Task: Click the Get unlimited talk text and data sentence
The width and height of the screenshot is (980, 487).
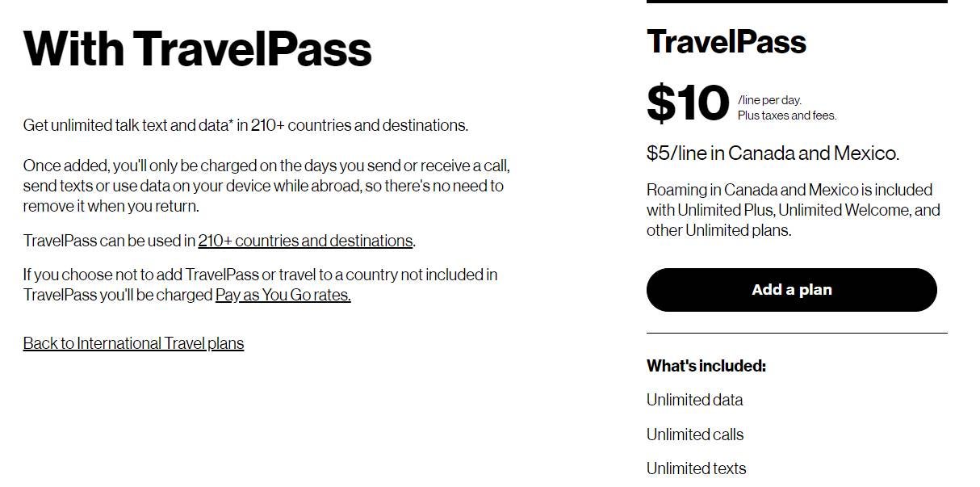Action: click(245, 125)
